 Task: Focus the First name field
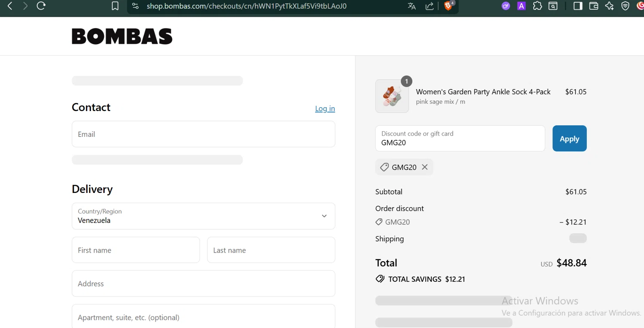tap(136, 250)
